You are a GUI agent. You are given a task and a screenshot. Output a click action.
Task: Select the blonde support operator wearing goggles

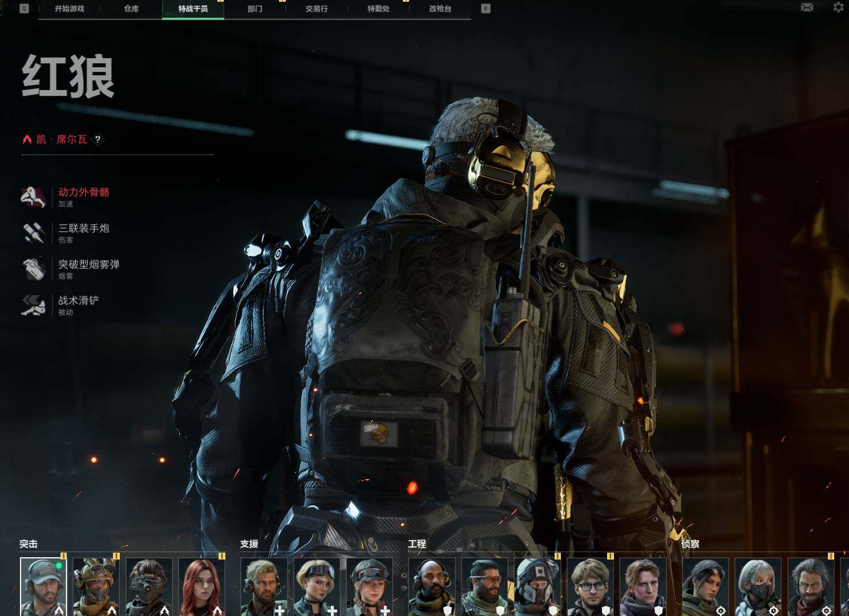coord(317,587)
